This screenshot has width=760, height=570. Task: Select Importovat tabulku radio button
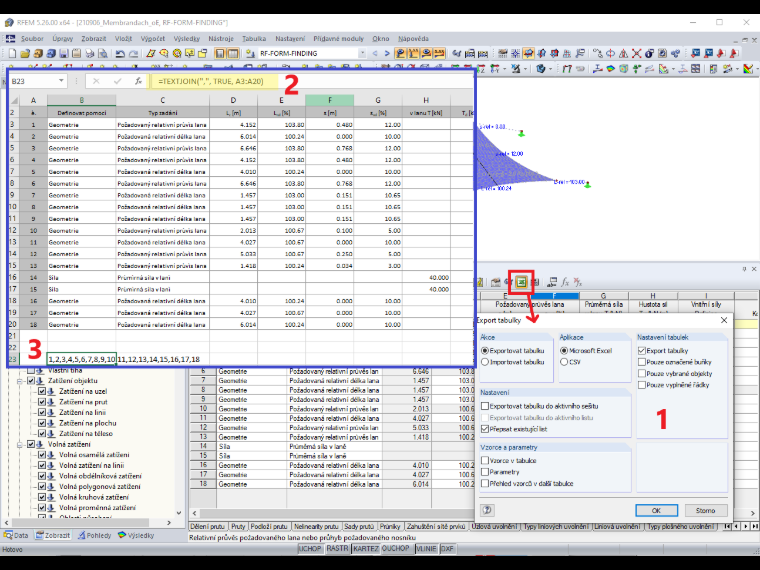point(485,362)
